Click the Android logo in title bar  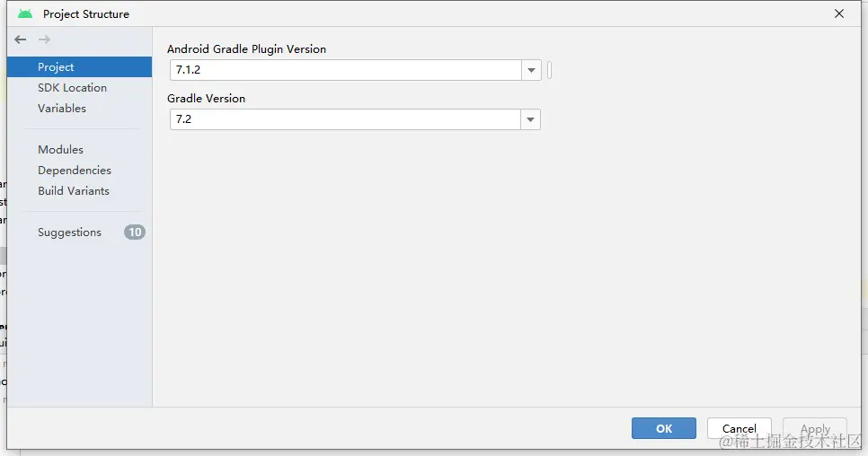[x=25, y=14]
